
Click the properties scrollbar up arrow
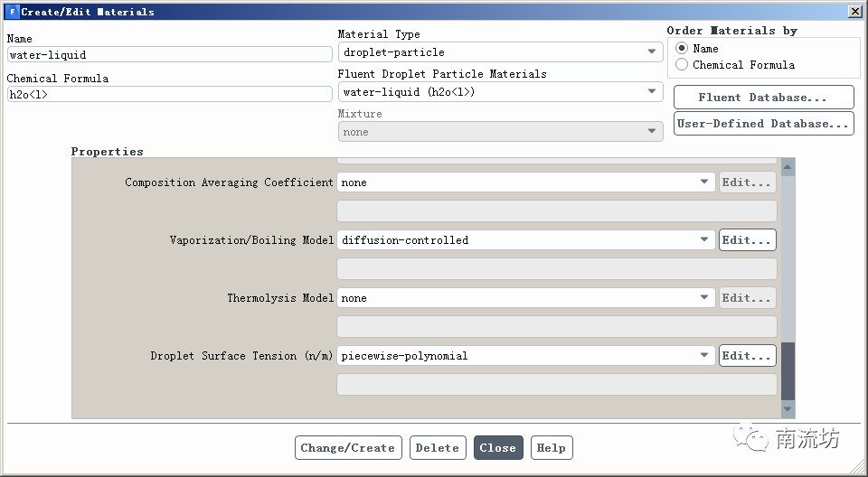788,167
